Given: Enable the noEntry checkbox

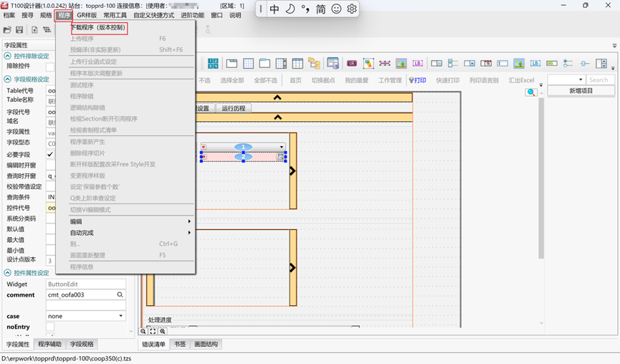Looking at the screenshot, I should click(x=50, y=327).
